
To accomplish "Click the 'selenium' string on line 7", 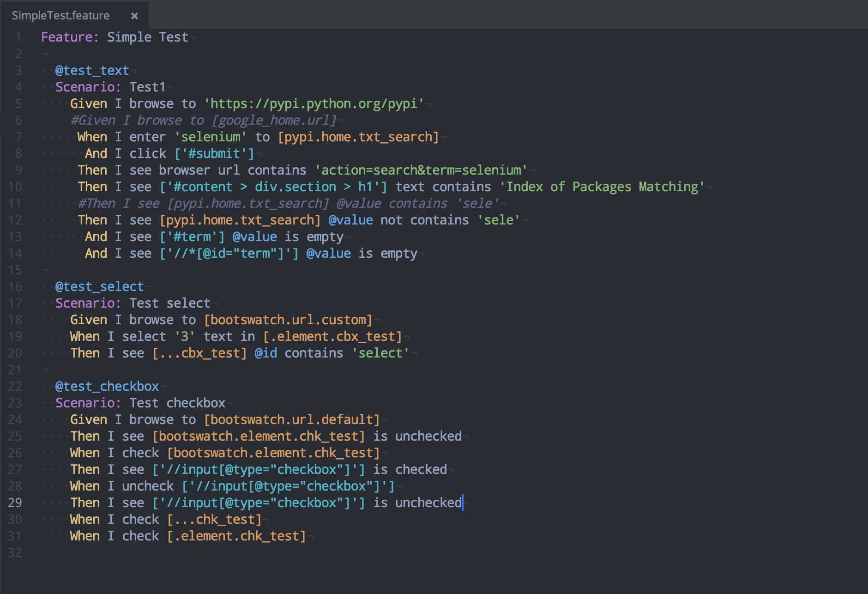I will coord(210,137).
